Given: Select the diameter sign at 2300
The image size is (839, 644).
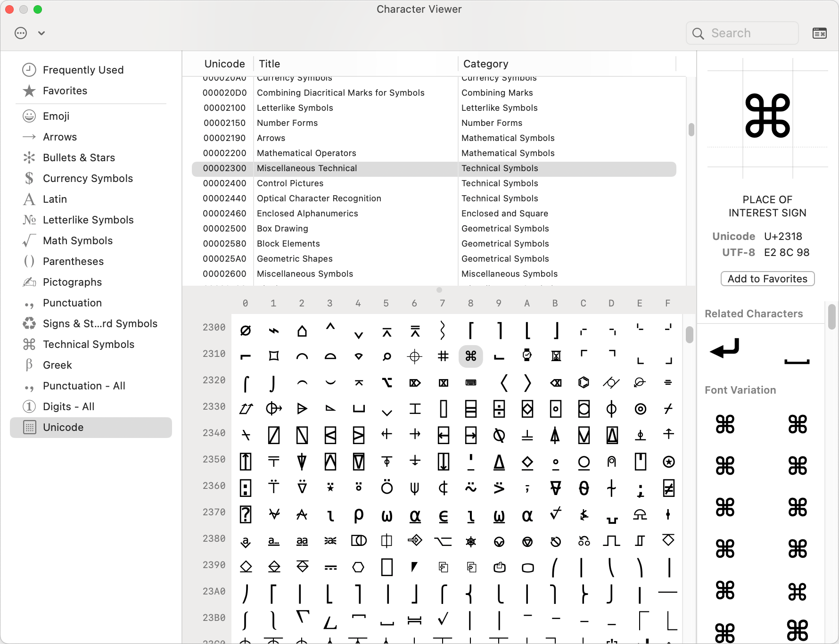Looking at the screenshot, I should pyautogui.click(x=246, y=330).
